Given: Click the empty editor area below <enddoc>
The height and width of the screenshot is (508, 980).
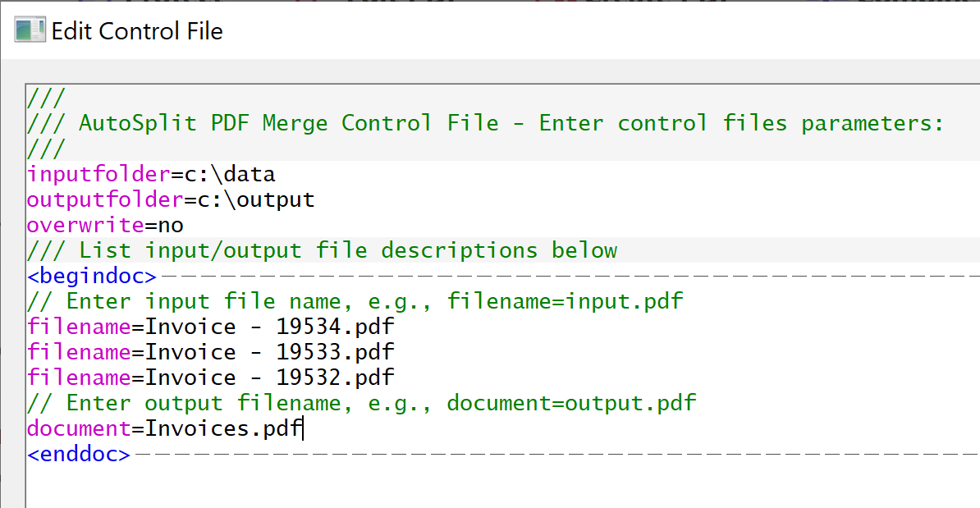Looking at the screenshot, I should pyautogui.click(x=492, y=486).
